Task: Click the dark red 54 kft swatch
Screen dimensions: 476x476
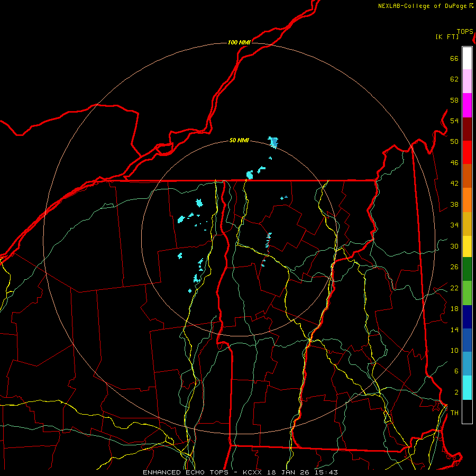Action: 467,129
